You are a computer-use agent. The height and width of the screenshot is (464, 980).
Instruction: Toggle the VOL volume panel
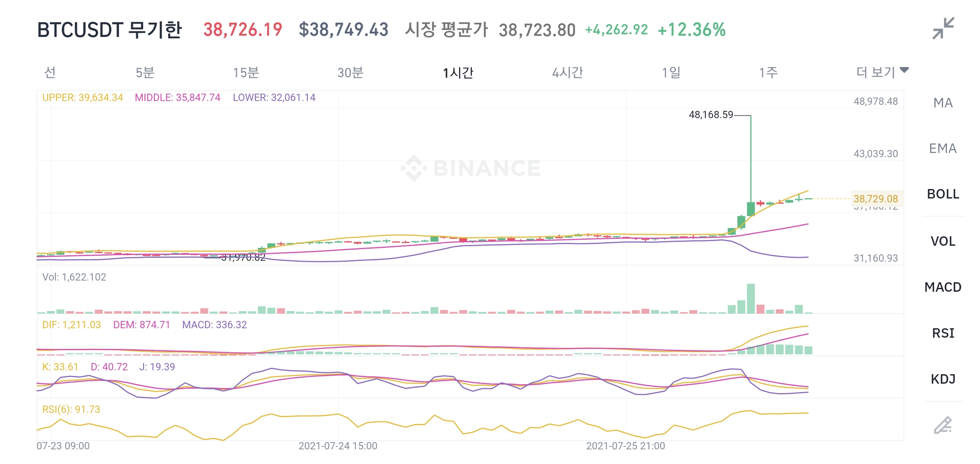pyautogui.click(x=943, y=241)
